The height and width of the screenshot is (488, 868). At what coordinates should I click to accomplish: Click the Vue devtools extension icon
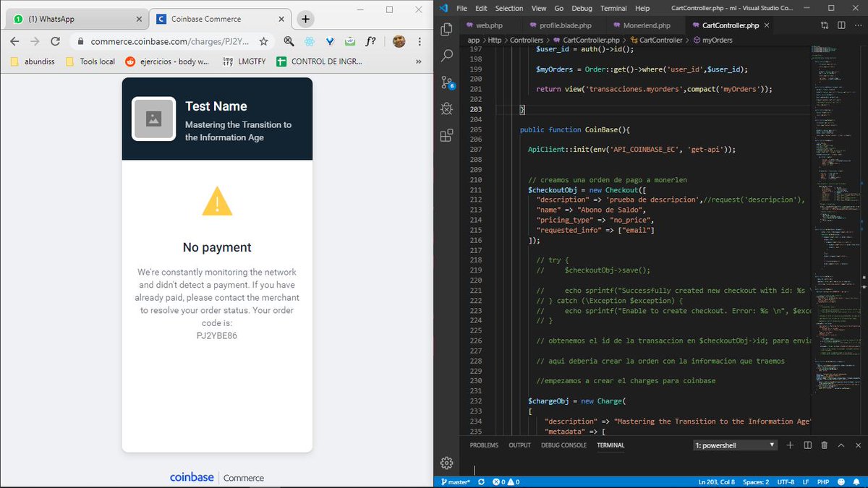pos(330,41)
